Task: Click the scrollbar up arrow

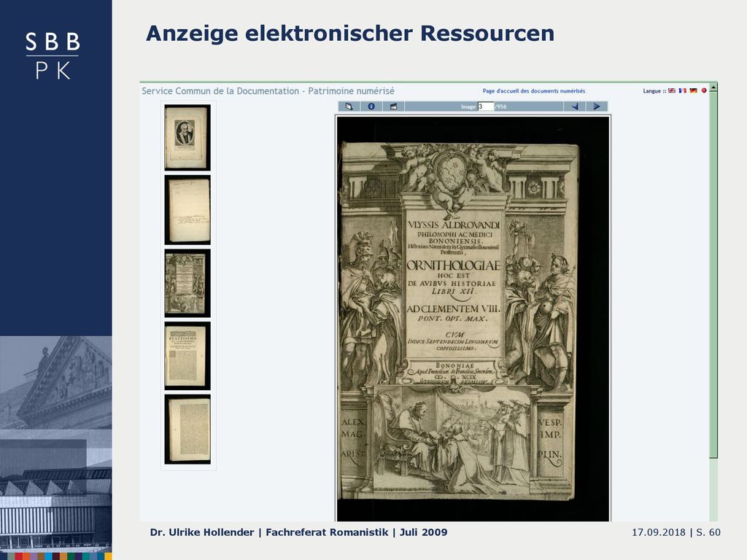Action: (713, 87)
